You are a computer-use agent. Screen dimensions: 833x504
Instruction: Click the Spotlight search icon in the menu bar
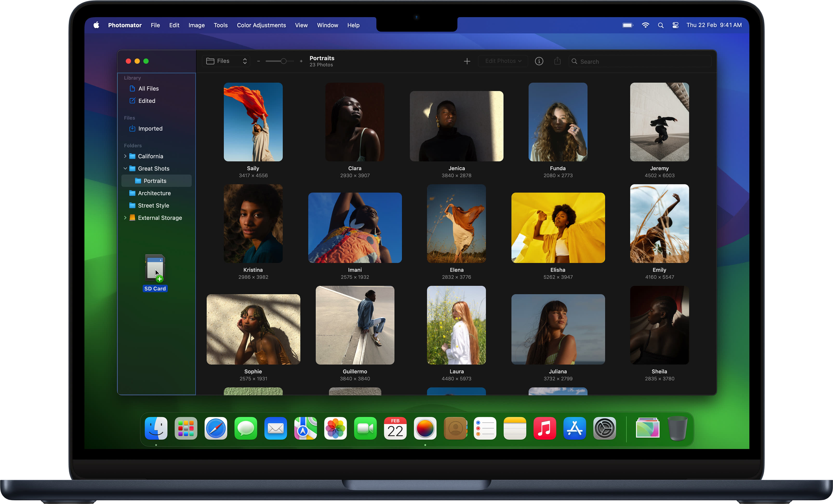(661, 25)
